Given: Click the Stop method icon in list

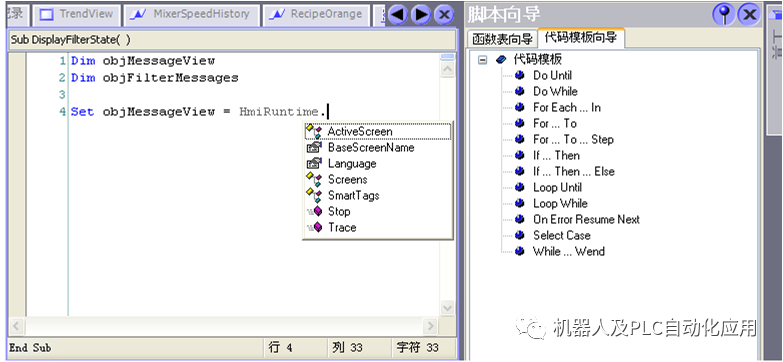Looking at the screenshot, I should [315, 212].
